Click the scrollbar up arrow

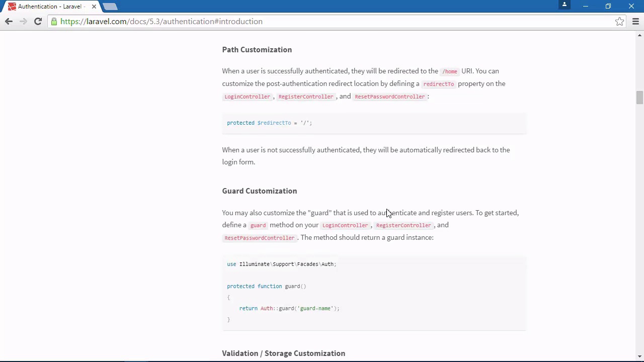pos(640,35)
